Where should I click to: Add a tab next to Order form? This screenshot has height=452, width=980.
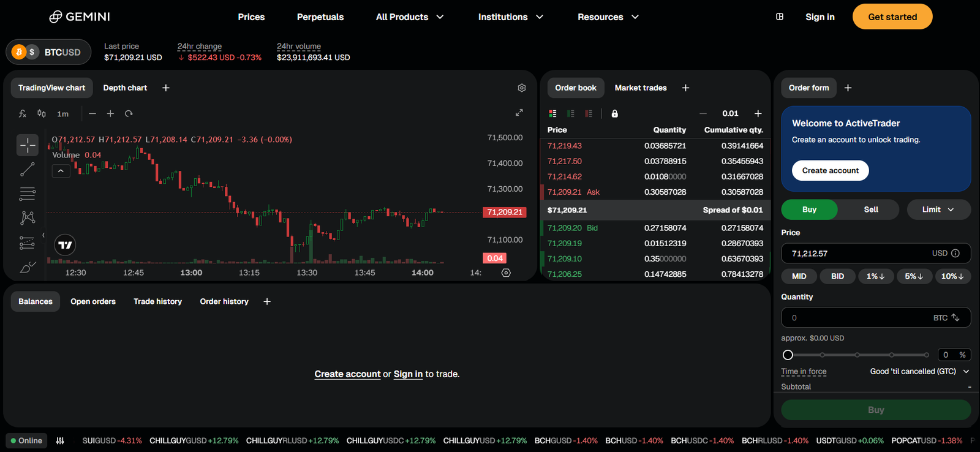[848, 88]
